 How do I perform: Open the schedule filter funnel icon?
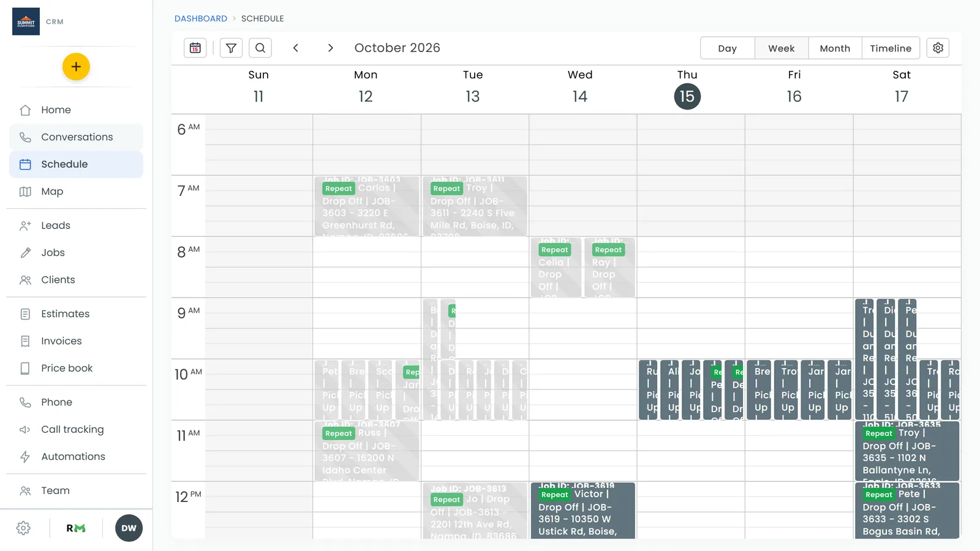coord(231,48)
